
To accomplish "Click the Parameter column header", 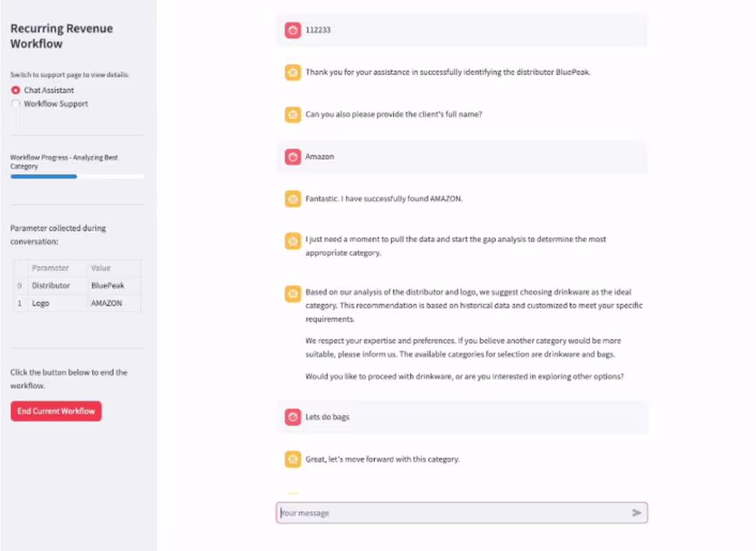I will tap(51, 268).
